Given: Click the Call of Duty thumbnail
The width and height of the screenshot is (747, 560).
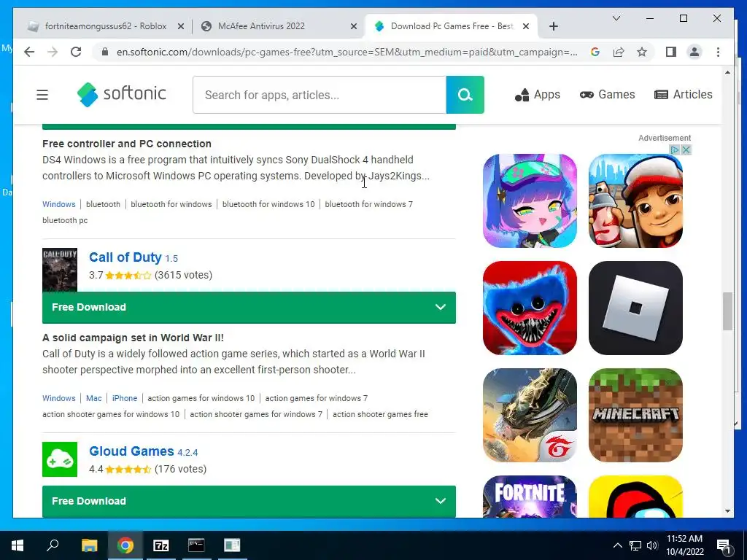Looking at the screenshot, I should (60, 270).
